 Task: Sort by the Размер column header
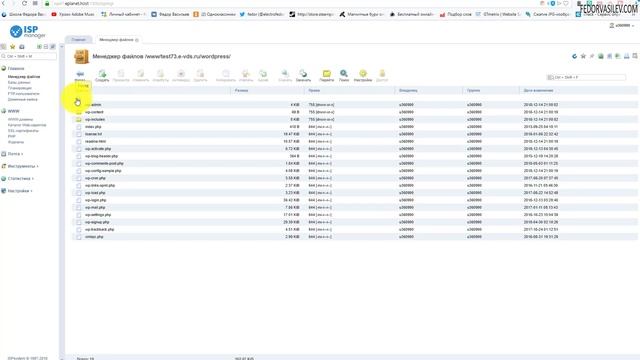click(242, 91)
